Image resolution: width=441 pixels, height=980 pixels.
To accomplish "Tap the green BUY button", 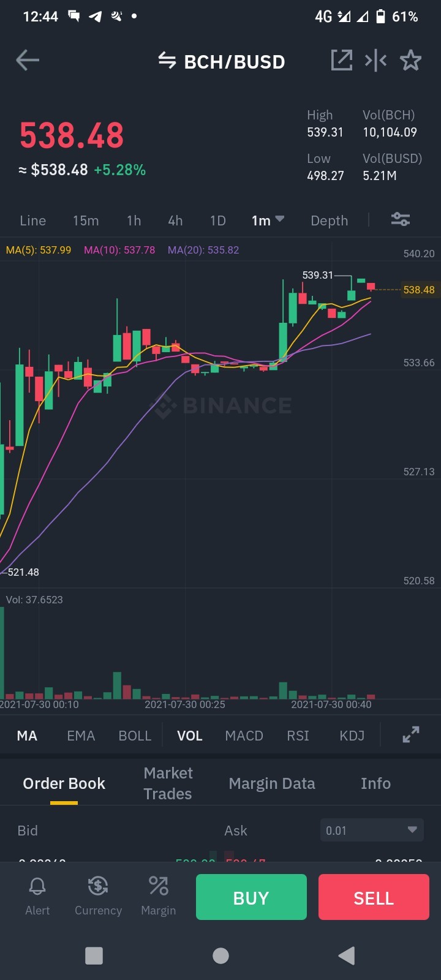I will pyautogui.click(x=251, y=897).
